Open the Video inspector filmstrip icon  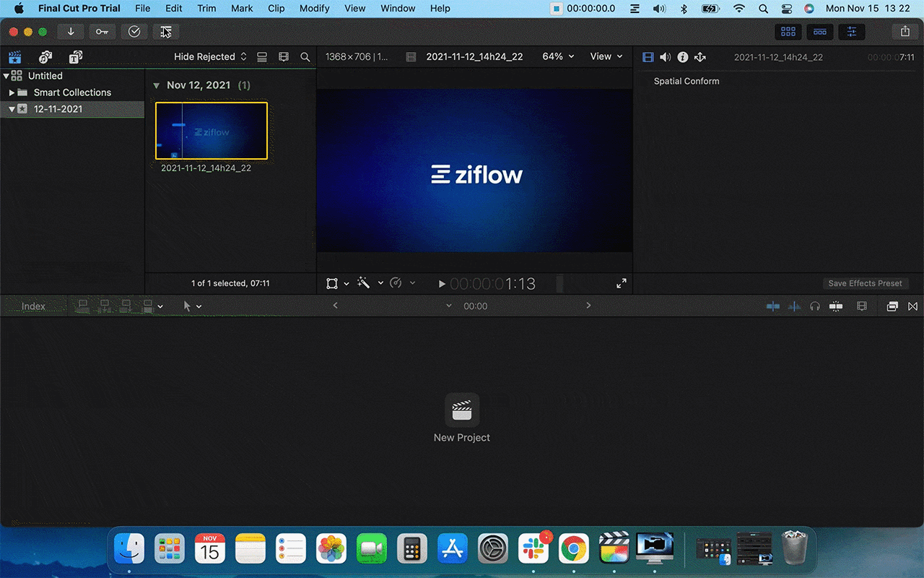(648, 57)
